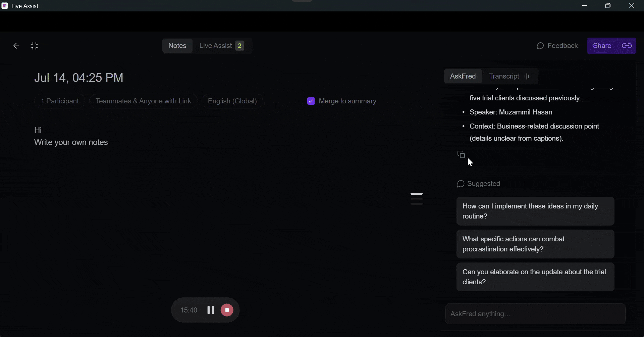The width and height of the screenshot is (644, 337).
Task: Collapse view with the minimize corners icon
Action: coord(35,46)
